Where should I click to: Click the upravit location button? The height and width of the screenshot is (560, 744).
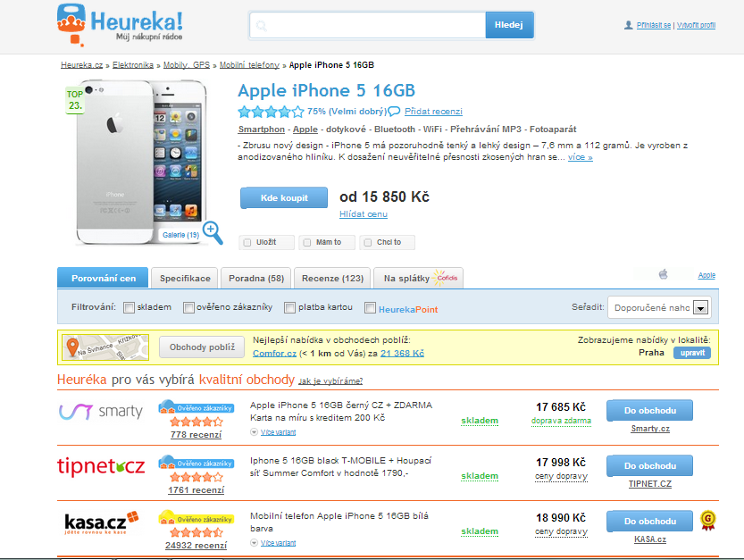pyautogui.click(x=692, y=353)
